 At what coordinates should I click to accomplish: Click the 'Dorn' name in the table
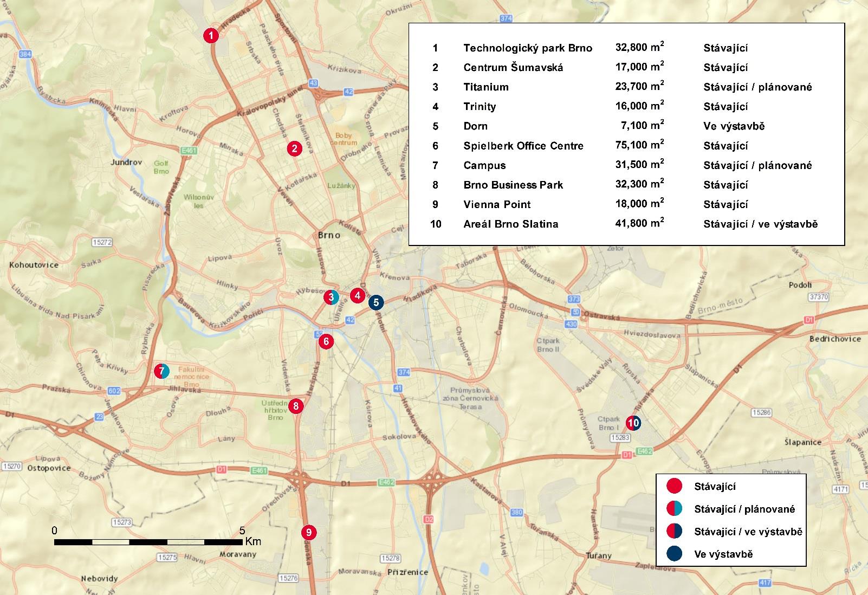[476, 126]
